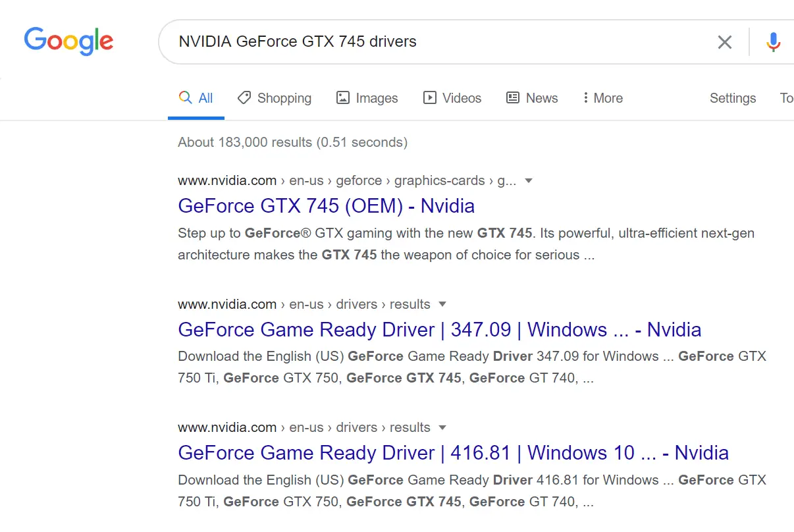Open the More search options menu
Image resolution: width=794 pixels, height=532 pixels.
(602, 98)
